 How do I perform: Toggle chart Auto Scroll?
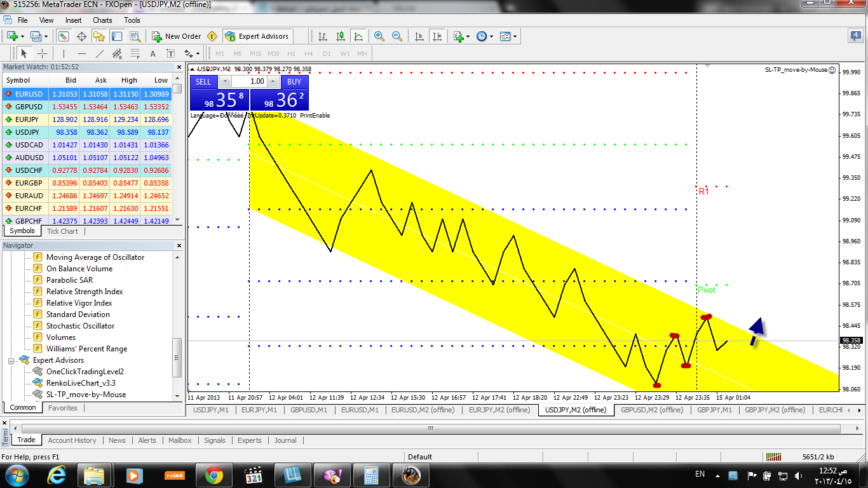[x=419, y=36]
